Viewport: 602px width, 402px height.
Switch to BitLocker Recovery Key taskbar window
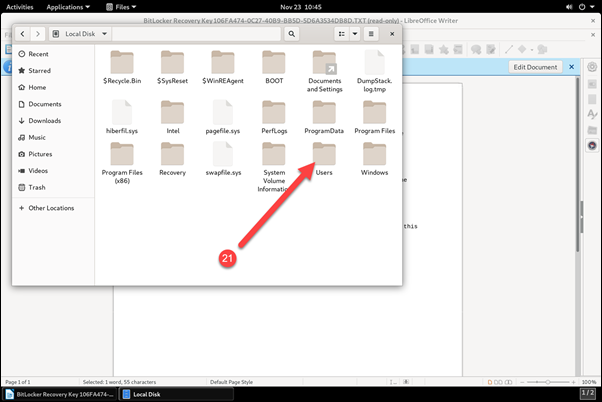point(60,394)
